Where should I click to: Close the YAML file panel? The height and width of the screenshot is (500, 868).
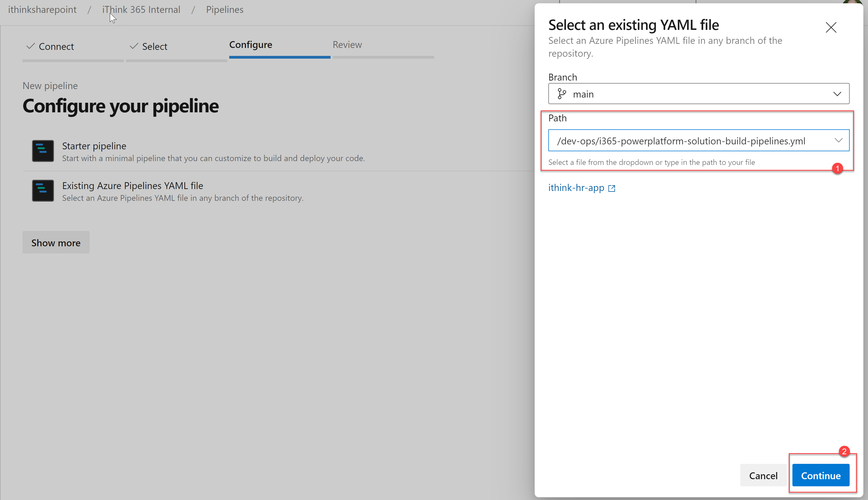(830, 27)
